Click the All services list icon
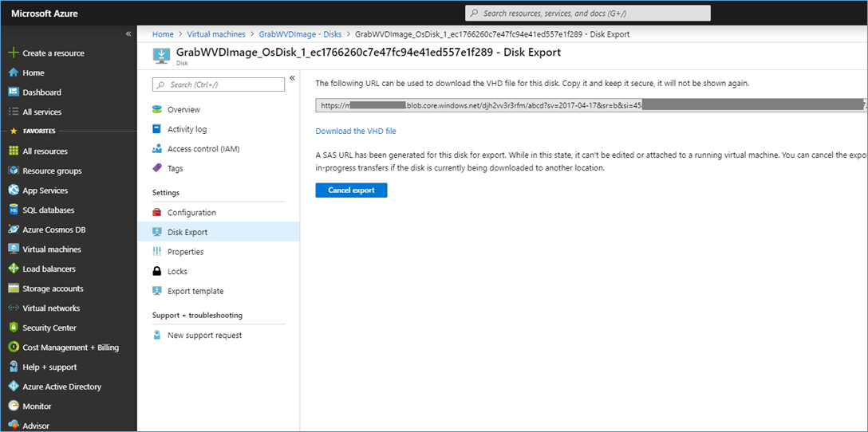 [x=14, y=112]
